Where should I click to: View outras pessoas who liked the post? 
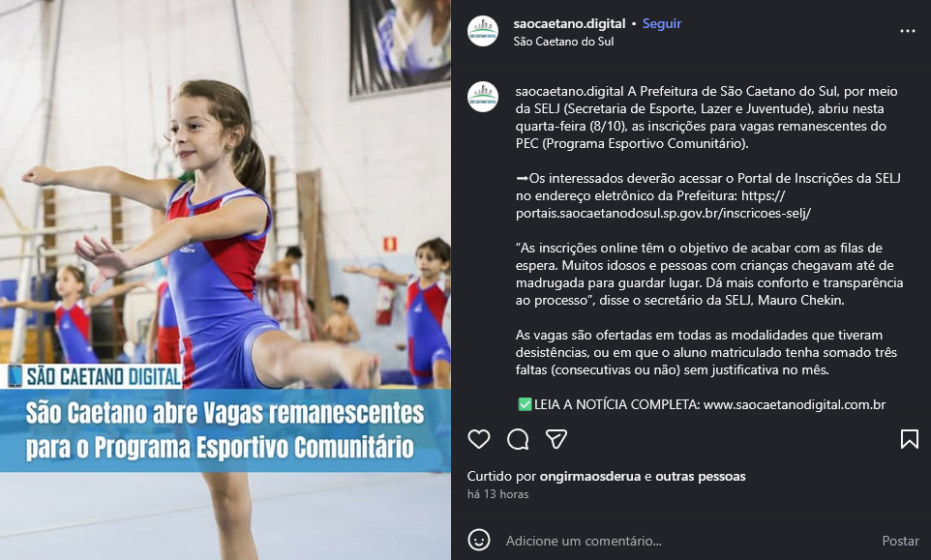click(x=700, y=477)
